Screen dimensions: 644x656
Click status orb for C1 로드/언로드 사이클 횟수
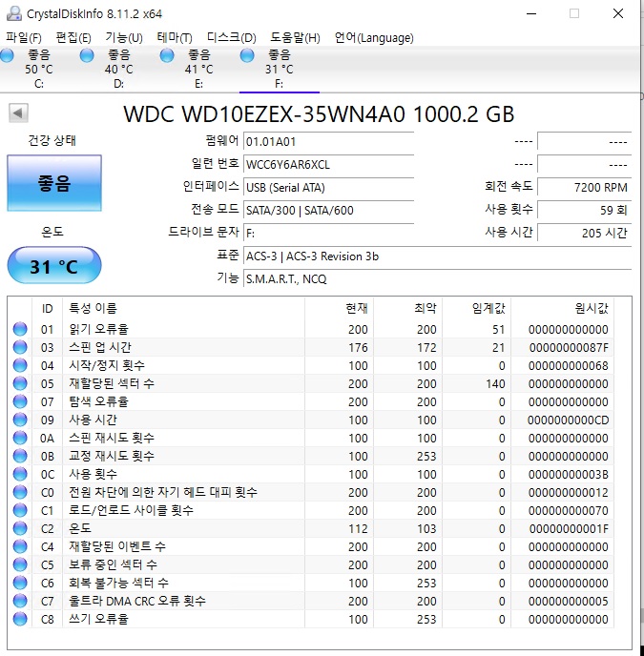20,510
